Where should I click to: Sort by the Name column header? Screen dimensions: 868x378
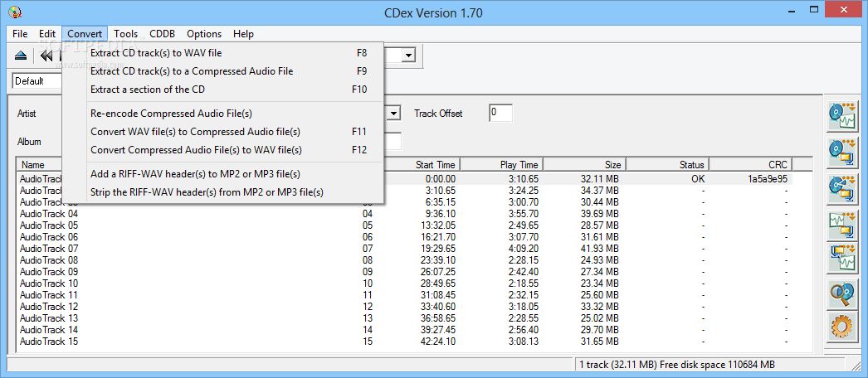click(x=39, y=165)
